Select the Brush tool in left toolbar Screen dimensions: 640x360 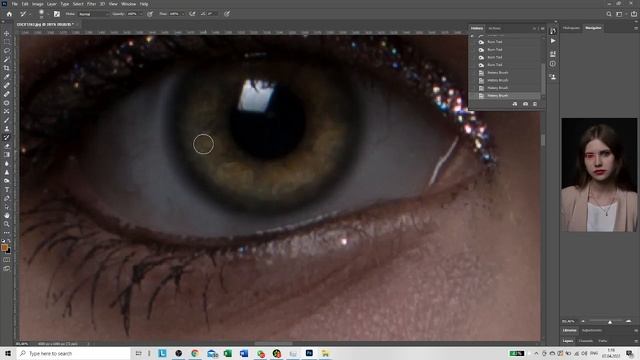click(x=7, y=120)
